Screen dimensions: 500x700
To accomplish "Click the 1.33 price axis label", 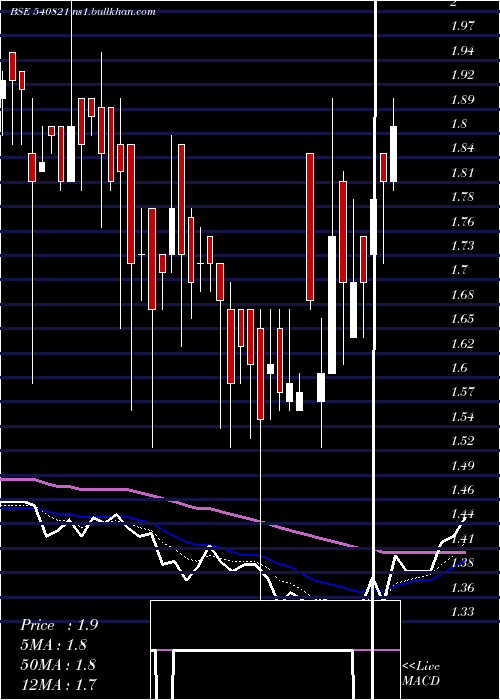I will click(x=462, y=612).
